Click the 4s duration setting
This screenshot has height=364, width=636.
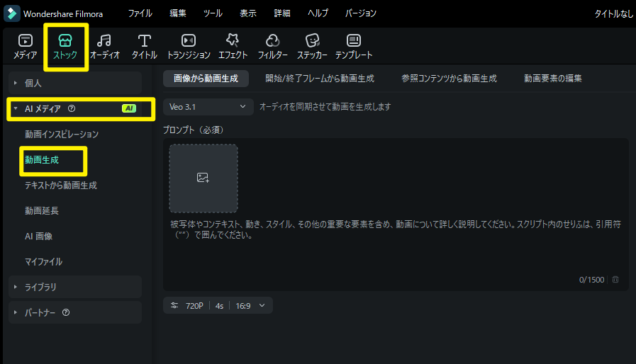coord(219,306)
